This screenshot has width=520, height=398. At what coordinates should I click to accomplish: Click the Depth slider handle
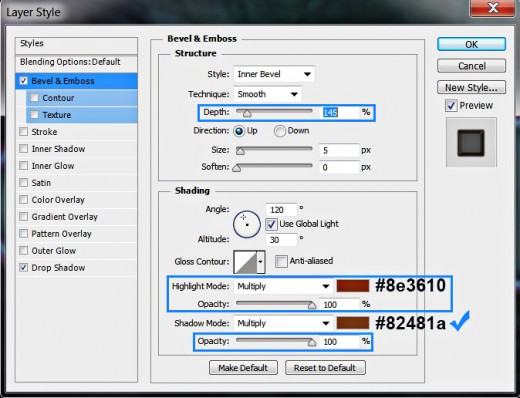point(247,114)
